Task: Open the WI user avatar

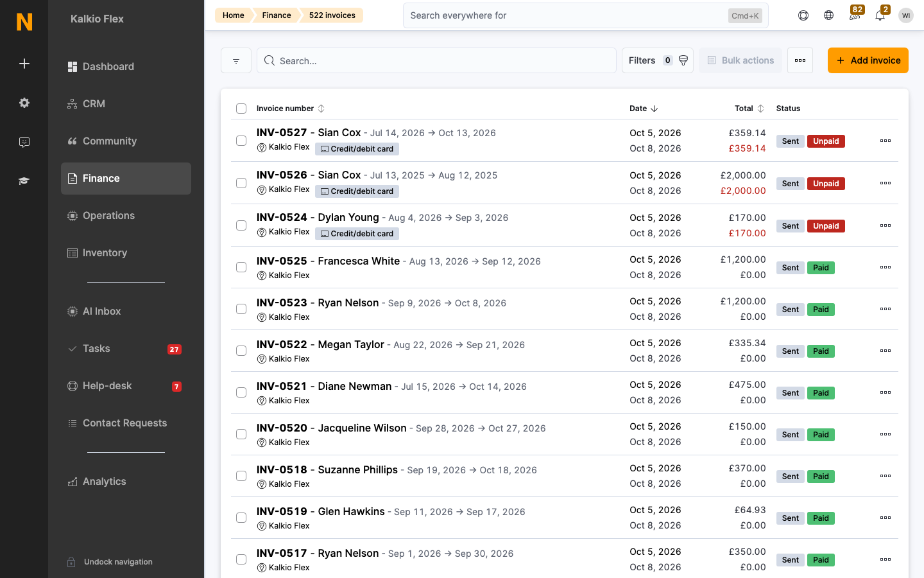Action: coord(906,15)
